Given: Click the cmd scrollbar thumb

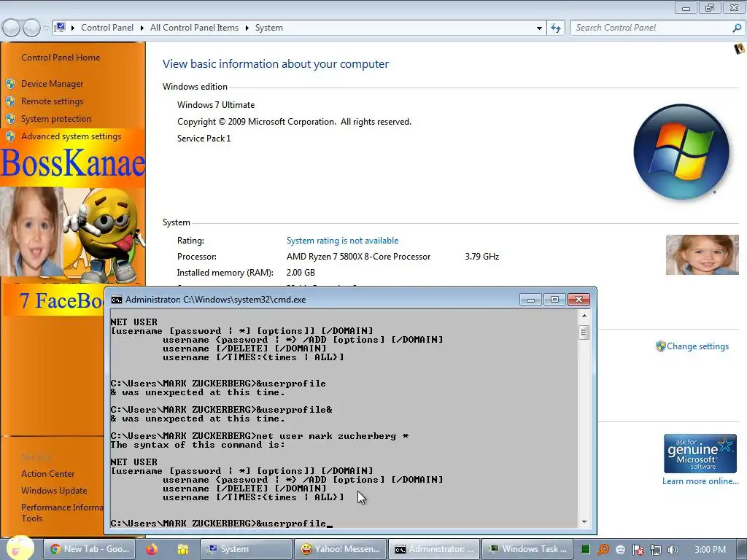Looking at the screenshot, I should coord(584,332).
